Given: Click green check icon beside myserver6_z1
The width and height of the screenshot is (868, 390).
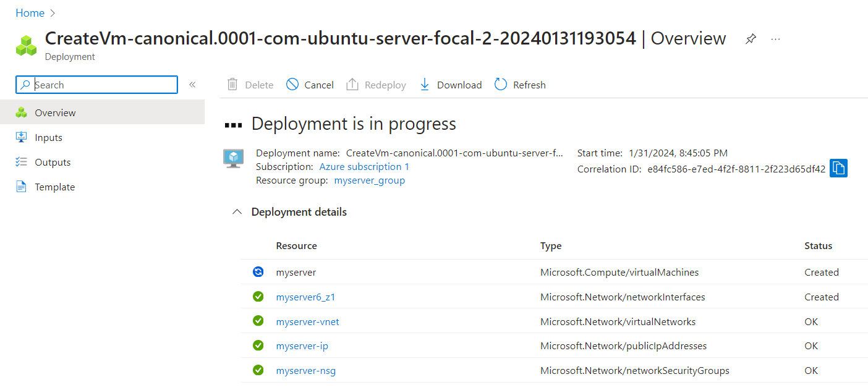Looking at the screenshot, I should [x=258, y=297].
